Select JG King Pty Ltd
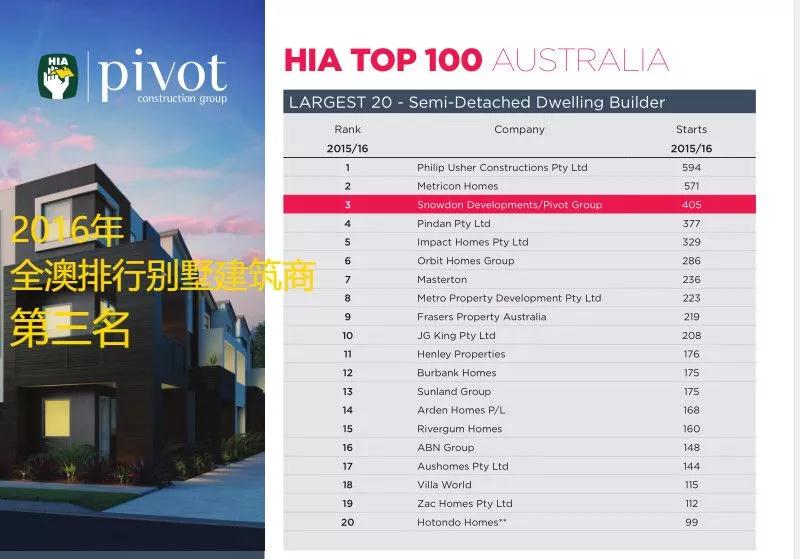 [456, 336]
